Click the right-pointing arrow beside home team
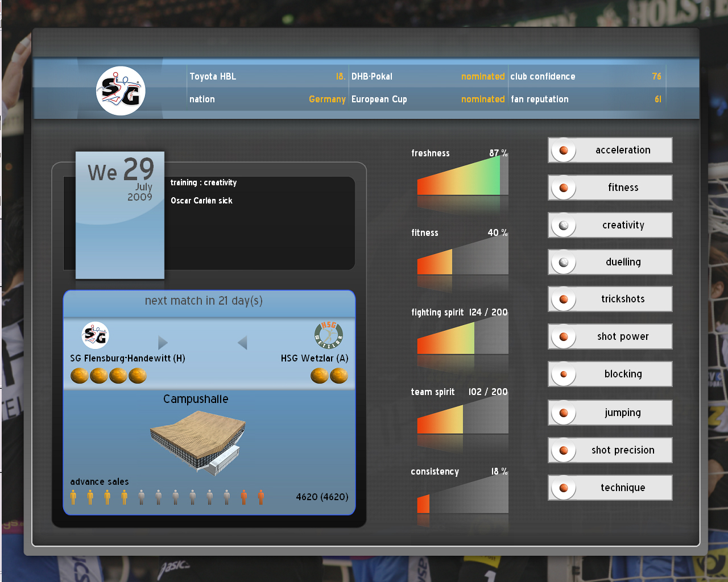The width and height of the screenshot is (728, 582). [163, 343]
